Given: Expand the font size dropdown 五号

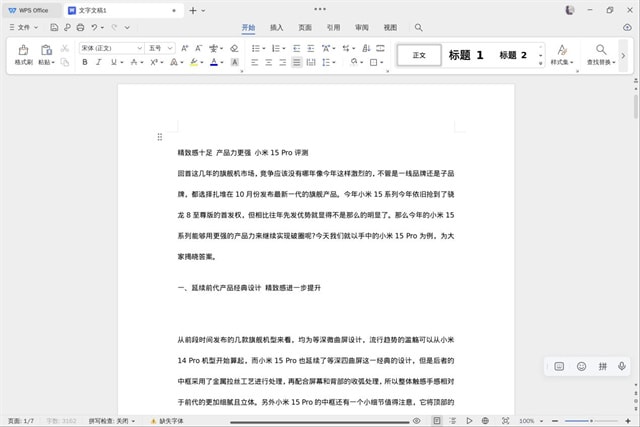Looking at the screenshot, I should point(160,47).
